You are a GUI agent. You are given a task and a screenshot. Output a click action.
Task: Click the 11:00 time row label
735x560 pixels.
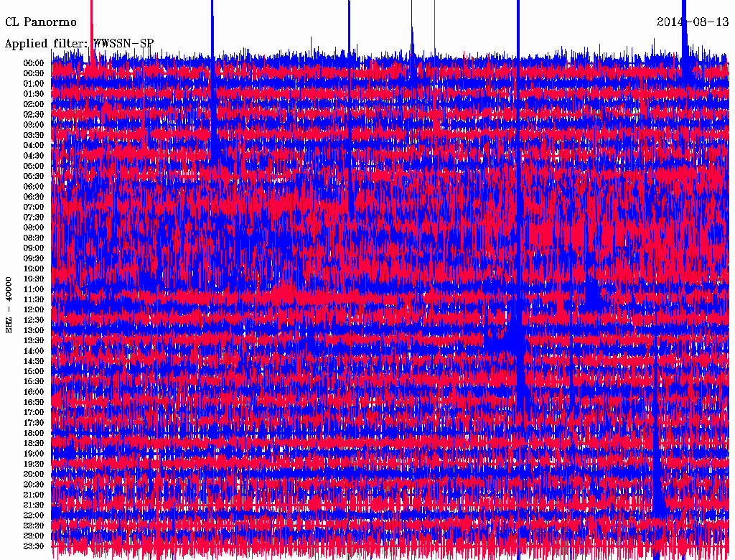coord(34,289)
